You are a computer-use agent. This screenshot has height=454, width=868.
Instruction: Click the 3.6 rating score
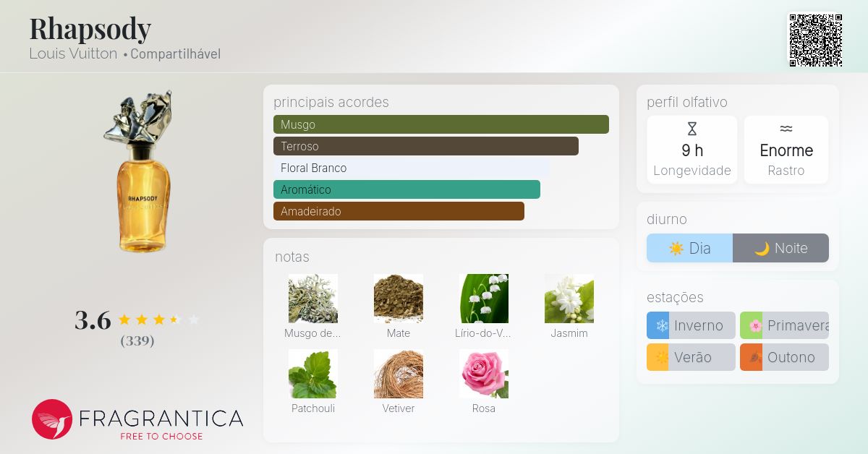93,320
